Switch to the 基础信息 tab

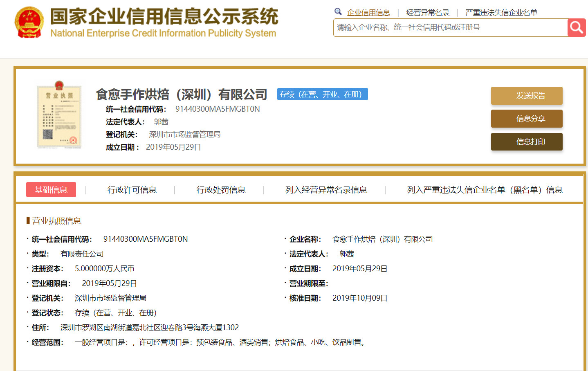pyautogui.click(x=51, y=190)
